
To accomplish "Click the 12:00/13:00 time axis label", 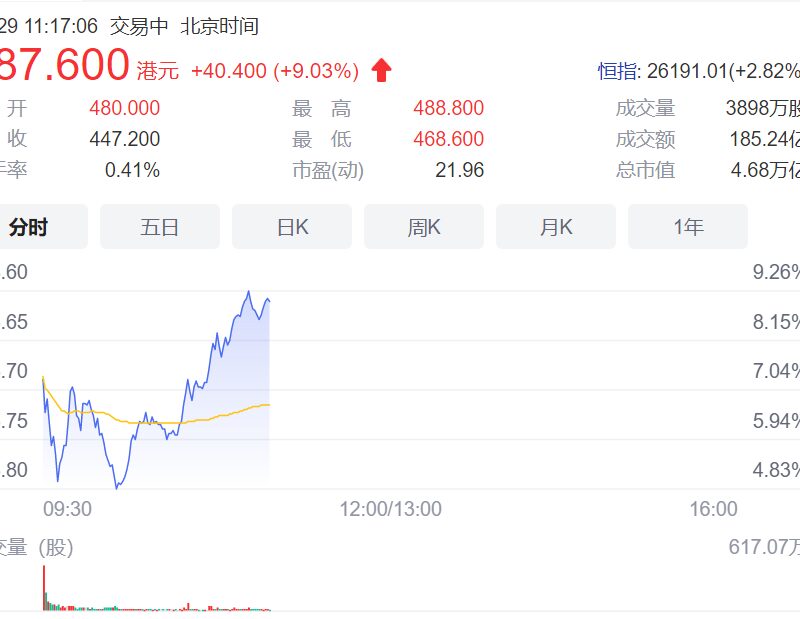I will [x=391, y=509].
